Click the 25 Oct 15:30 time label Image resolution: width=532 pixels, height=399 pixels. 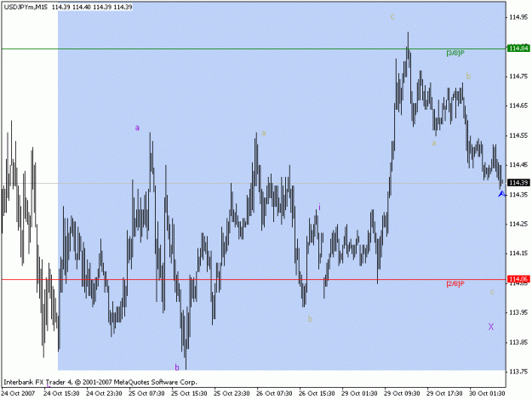click(x=189, y=394)
